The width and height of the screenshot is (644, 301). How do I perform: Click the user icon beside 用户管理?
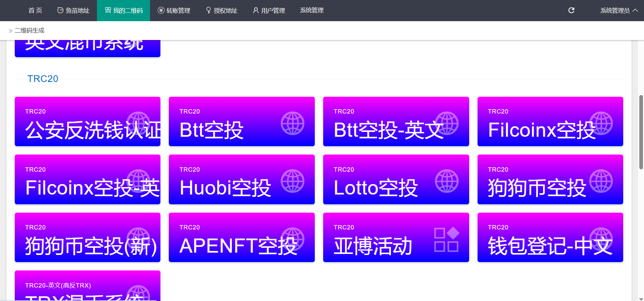tap(256, 10)
